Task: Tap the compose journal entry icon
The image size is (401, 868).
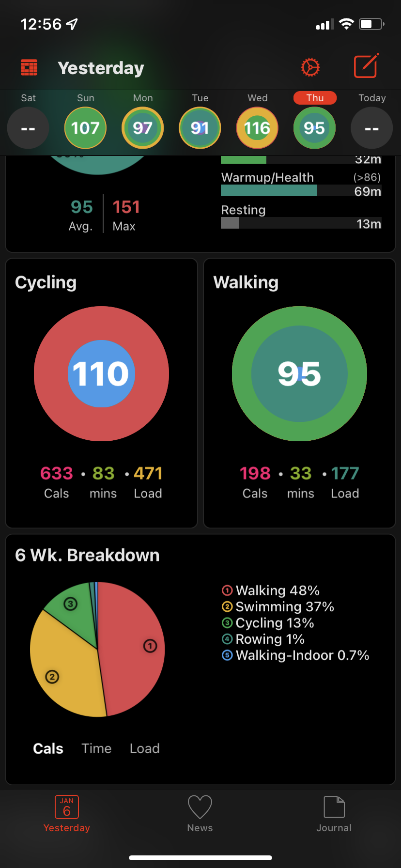Action: pyautogui.click(x=366, y=66)
